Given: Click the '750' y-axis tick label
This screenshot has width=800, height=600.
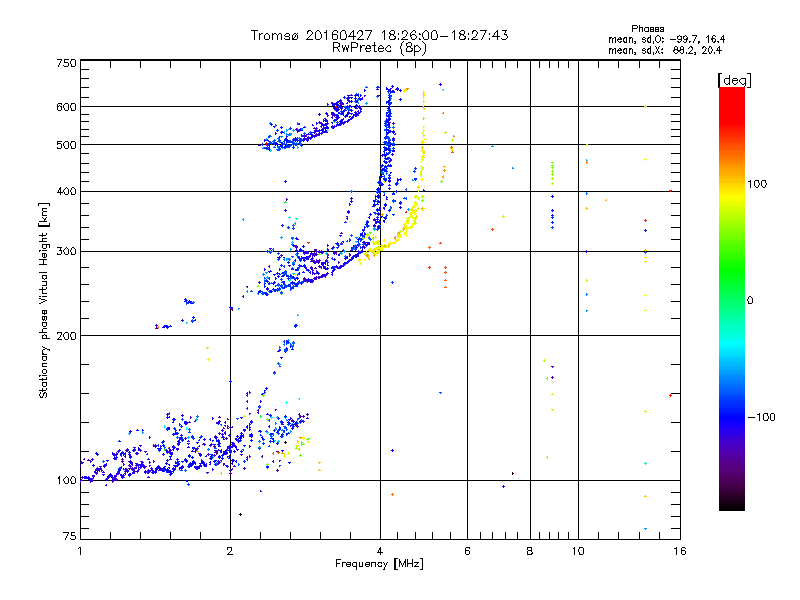Looking at the screenshot, I should [66, 63].
